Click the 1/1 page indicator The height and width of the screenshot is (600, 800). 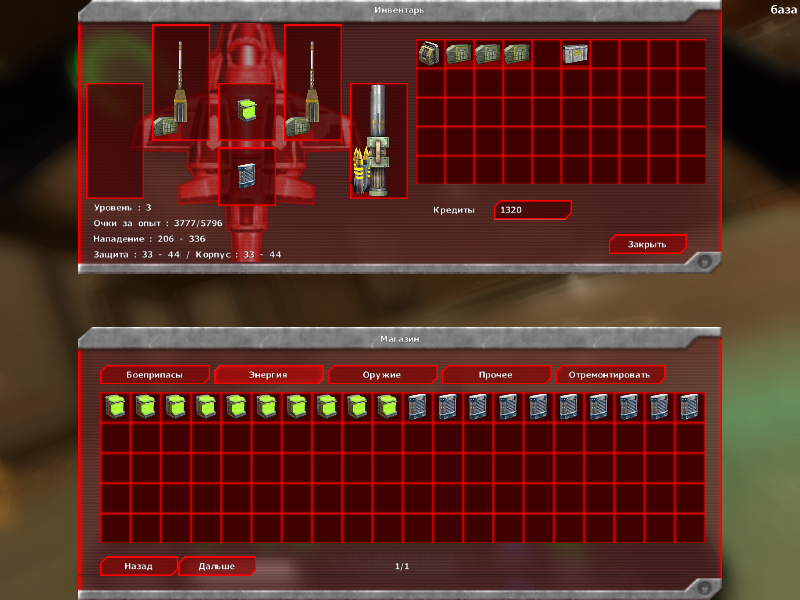click(x=402, y=566)
